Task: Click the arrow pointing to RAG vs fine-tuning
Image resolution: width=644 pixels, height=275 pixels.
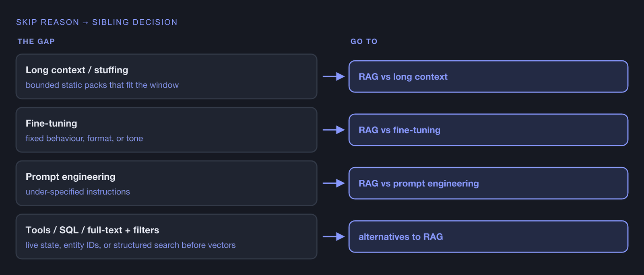Action: point(334,130)
